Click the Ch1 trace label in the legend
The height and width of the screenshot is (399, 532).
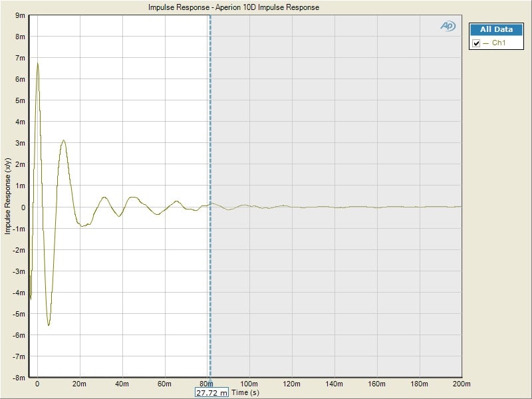coord(499,43)
